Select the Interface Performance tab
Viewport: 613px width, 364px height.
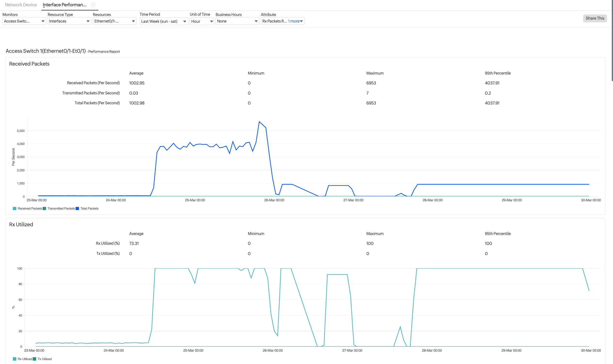point(64,5)
